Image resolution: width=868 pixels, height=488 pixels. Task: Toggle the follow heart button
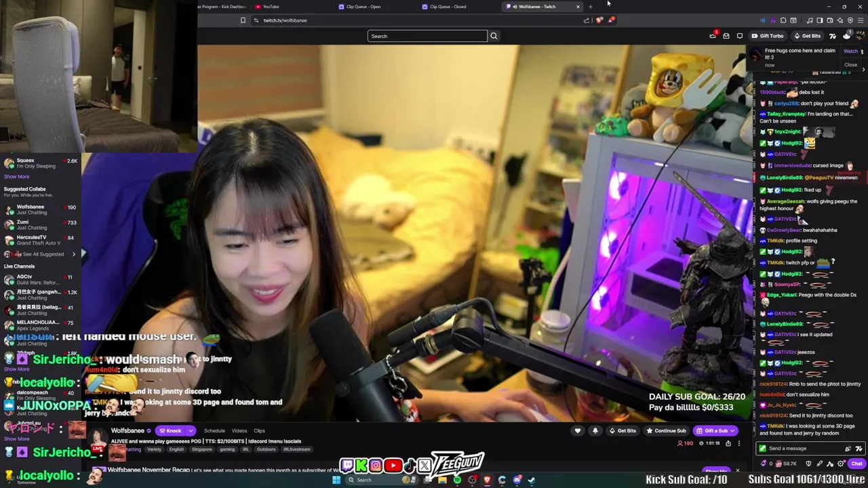578,431
